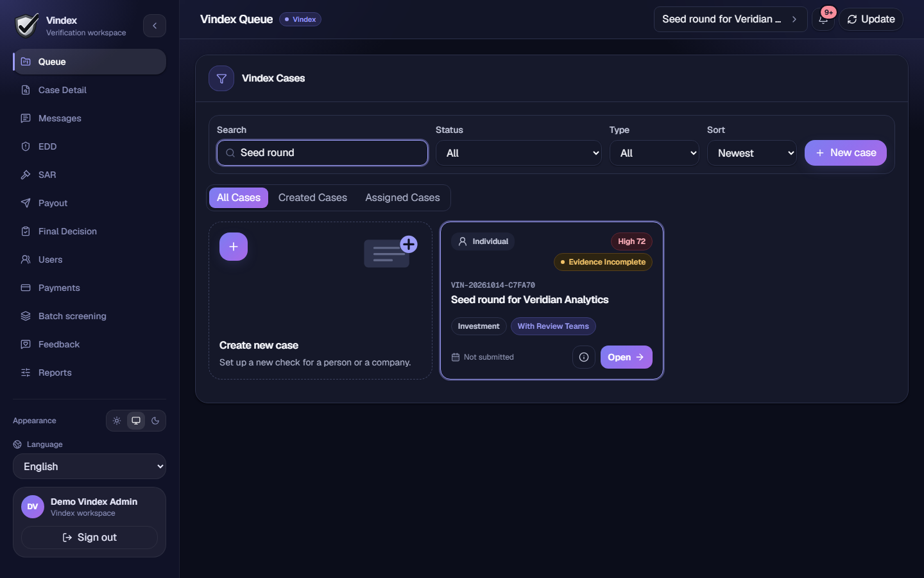Click the Search field containing Seed round
Screen dimensions: 924x578
[322, 153]
